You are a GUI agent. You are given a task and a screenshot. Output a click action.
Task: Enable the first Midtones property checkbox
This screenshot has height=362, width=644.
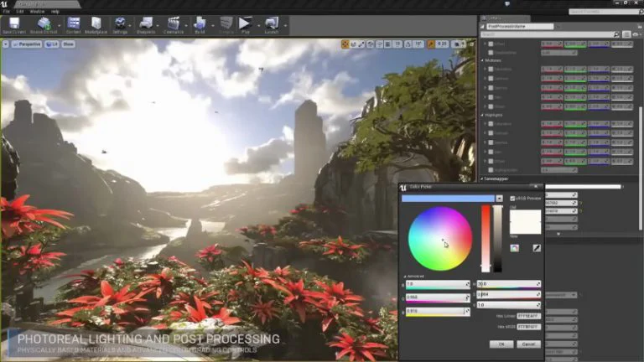click(491, 69)
